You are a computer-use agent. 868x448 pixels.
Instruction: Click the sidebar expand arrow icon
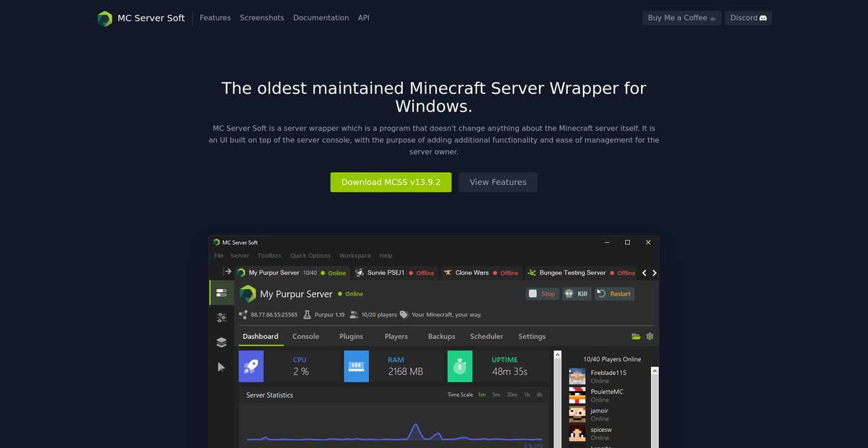[227, 272]
